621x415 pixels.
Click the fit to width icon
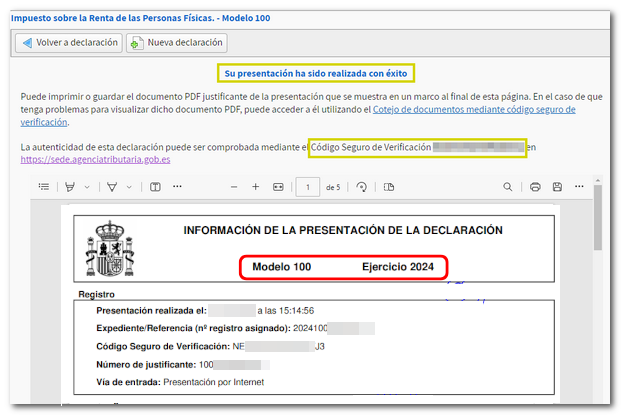click(278, 186)
